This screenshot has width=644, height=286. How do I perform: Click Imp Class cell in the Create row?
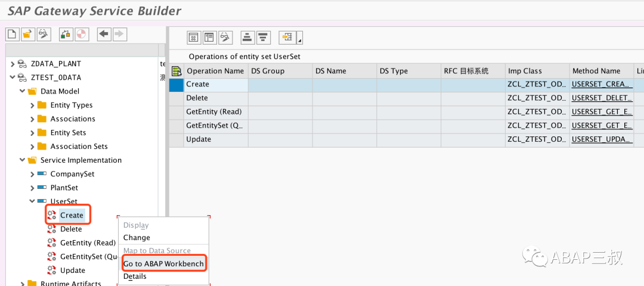537,85
